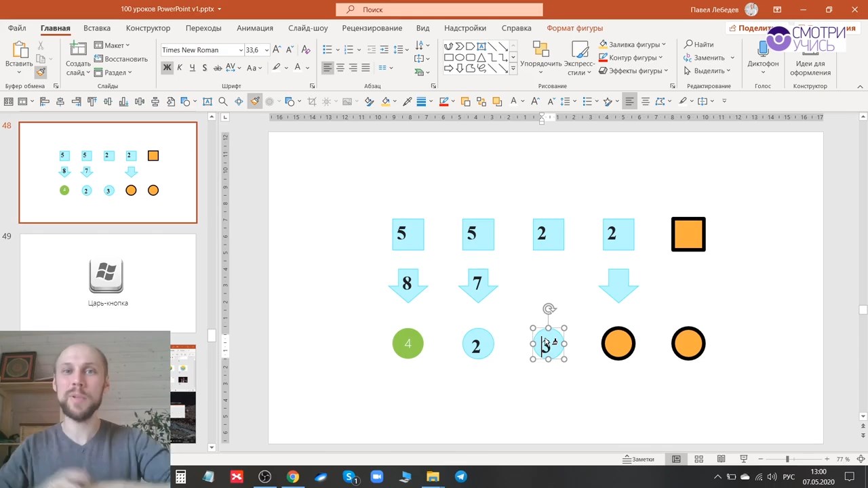
Task: Open Telegram from the taskbar
Action: (x=460, y=476)
